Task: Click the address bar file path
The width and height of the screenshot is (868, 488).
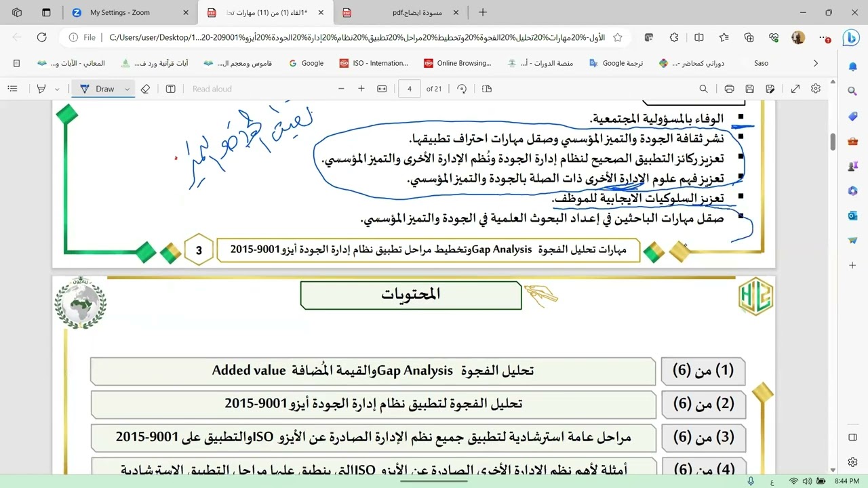Action: tap(357, 38)
